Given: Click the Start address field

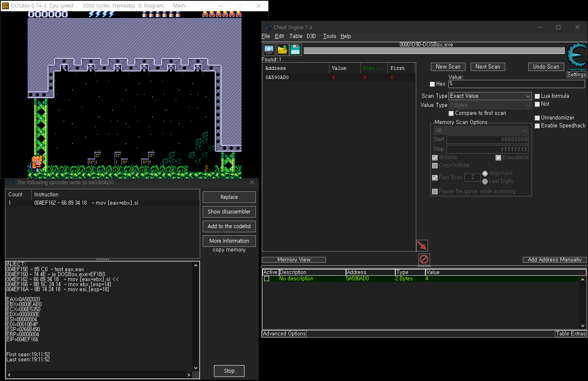Looking at the screenshot, I should (x=488, y=140).
